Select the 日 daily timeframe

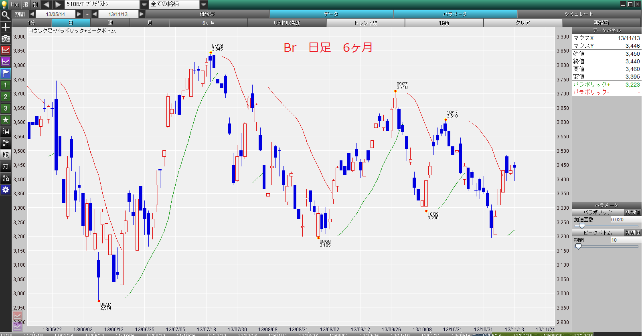pyautogui.click(x=71, y=23)
